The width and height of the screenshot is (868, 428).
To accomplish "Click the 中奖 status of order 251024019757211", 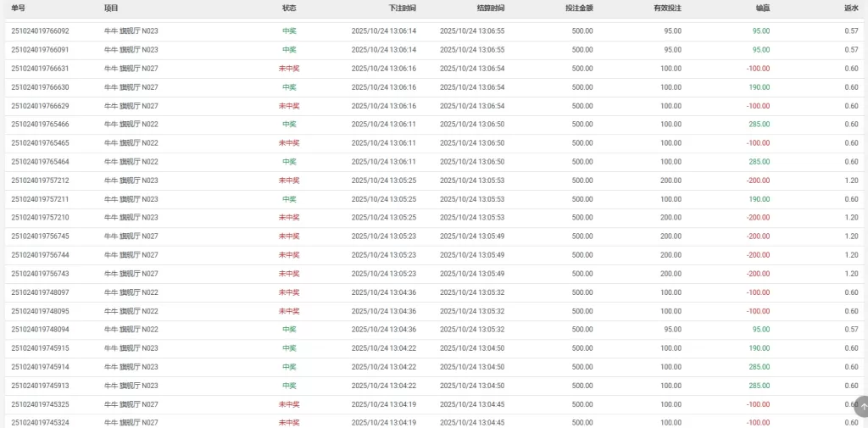I will pos(289,199).
